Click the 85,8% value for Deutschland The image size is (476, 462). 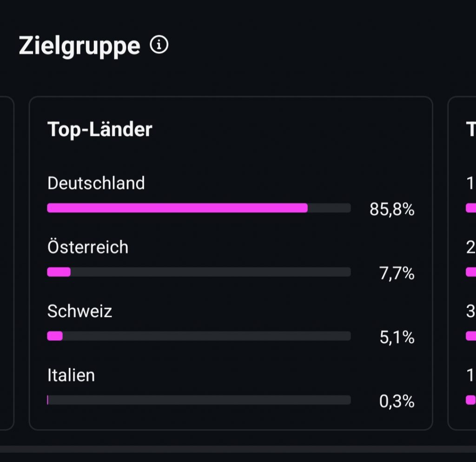(x=391, y=209)
